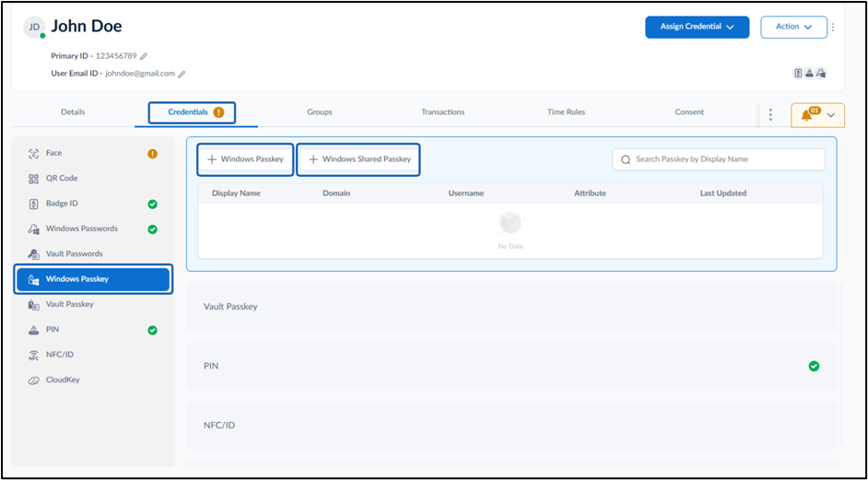
Task: Click the QR Code icon in sidebar
Action: coord(33,178)
